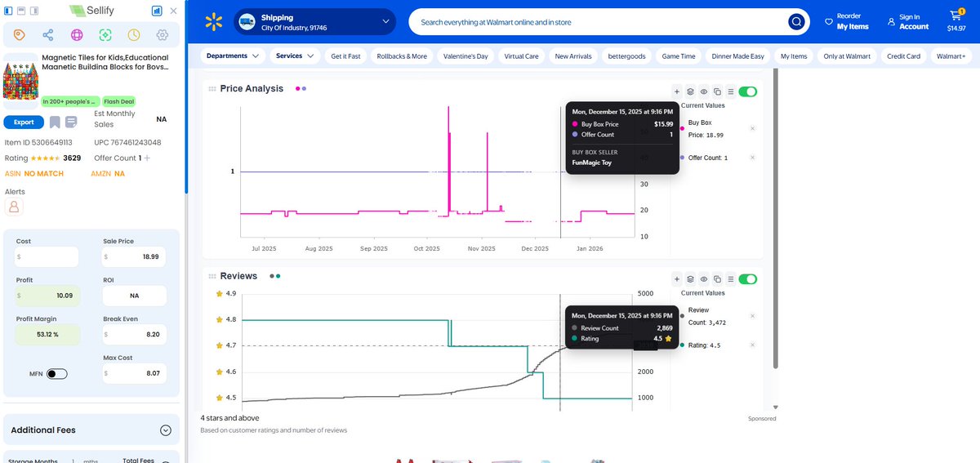Open Valentine's Day category
Screen dimensions: 980x463
point(465,56)
